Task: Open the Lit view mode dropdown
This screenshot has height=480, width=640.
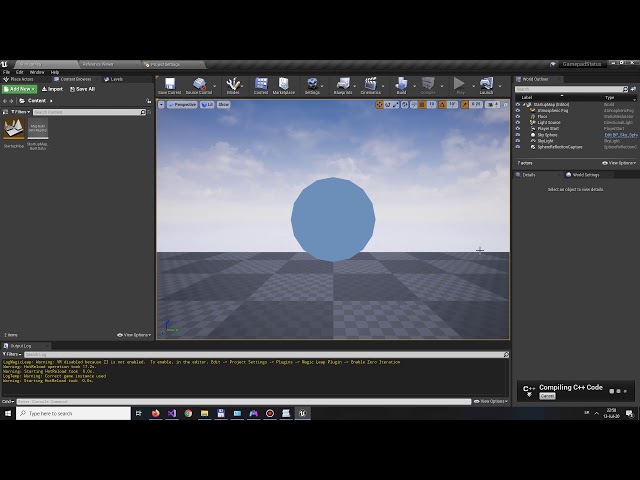Action: [x=207, y=105]
